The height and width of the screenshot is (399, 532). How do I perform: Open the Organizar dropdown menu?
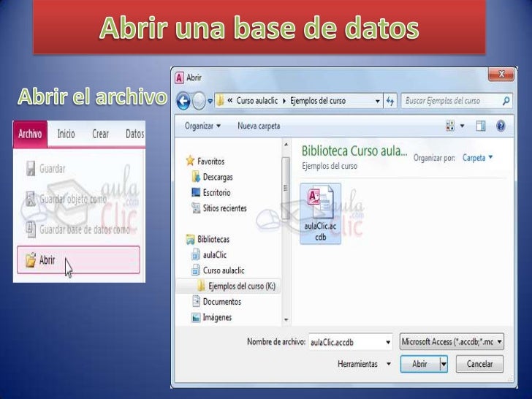(x=202, y=126)
